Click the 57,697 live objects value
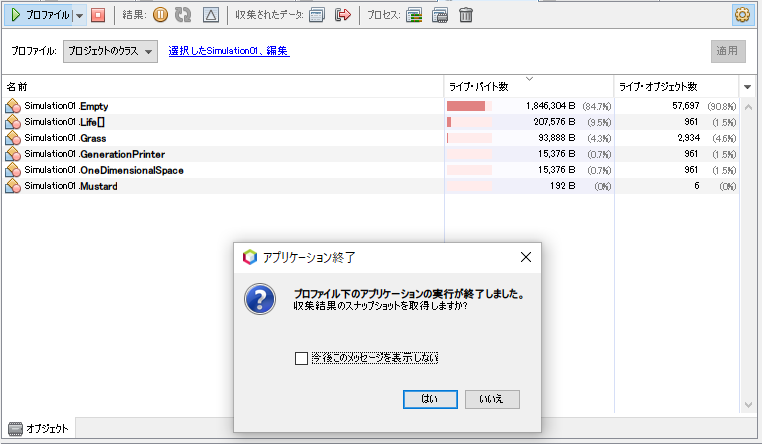The height and width of the screenshot is (444, 762). 686,106
